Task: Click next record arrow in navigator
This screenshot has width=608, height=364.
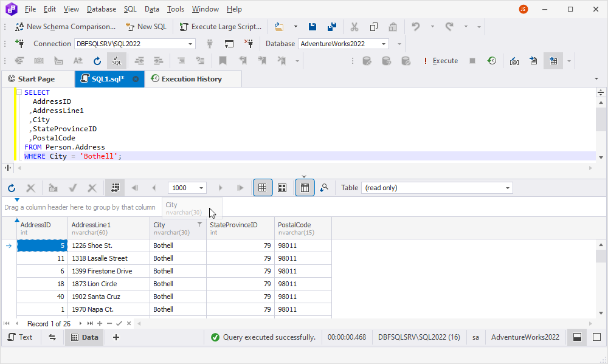Action: tap(80, 323)
